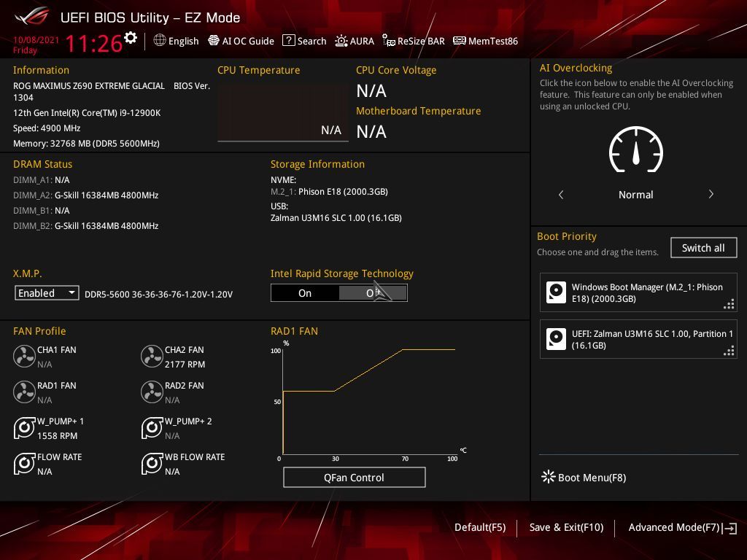Viewport: 747px width, 560px height.
Task: Click the FLOW RATE icon
Action: pos(24,463)
